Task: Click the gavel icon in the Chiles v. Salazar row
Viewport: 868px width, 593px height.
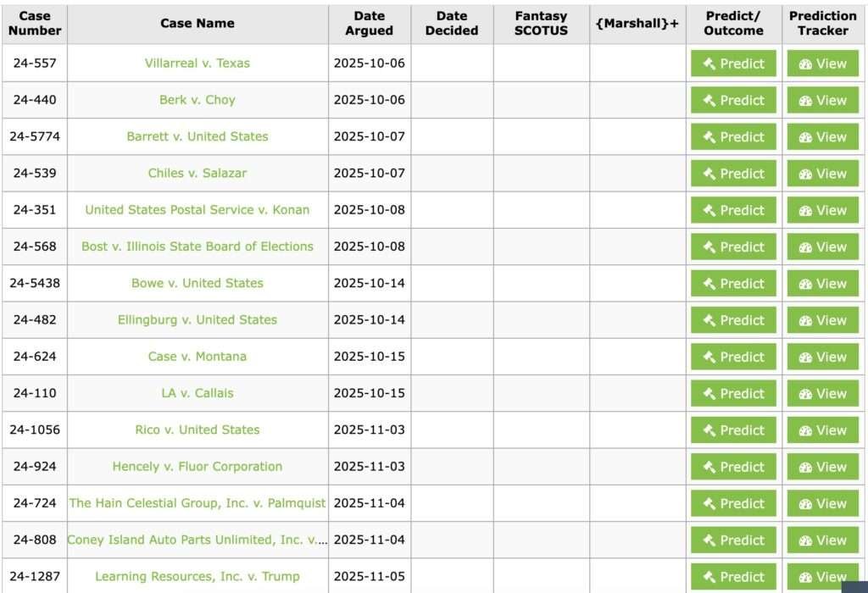Action: [x=709, y=174]
